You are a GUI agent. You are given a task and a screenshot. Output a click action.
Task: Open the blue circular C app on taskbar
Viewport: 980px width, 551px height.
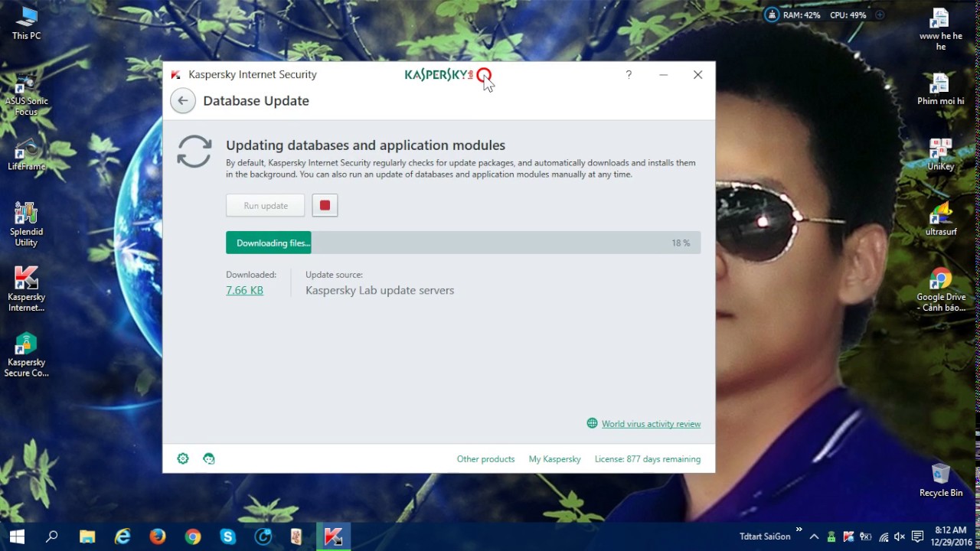coord(263,536)
